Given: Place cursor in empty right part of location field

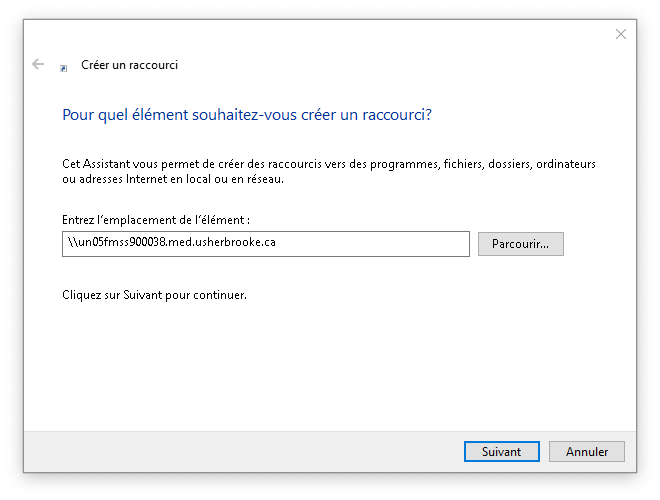Looking at the screenshot, I should coord(400,244).
